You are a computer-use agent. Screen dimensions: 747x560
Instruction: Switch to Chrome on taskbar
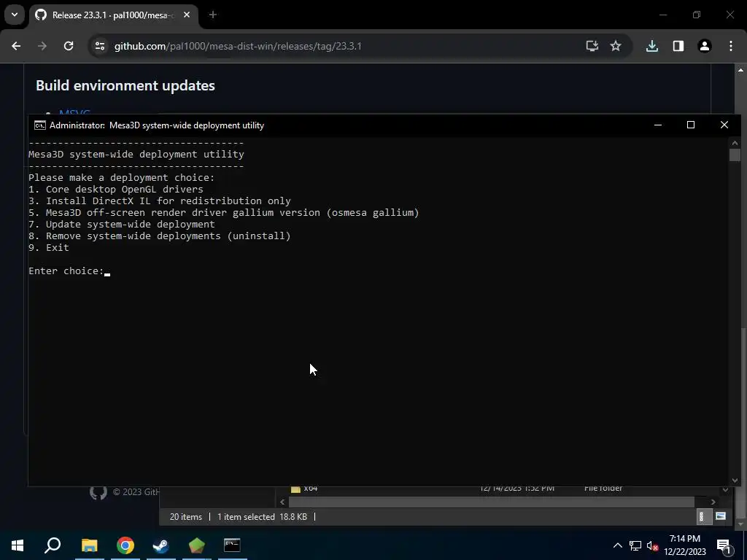(x=125, y=545)
